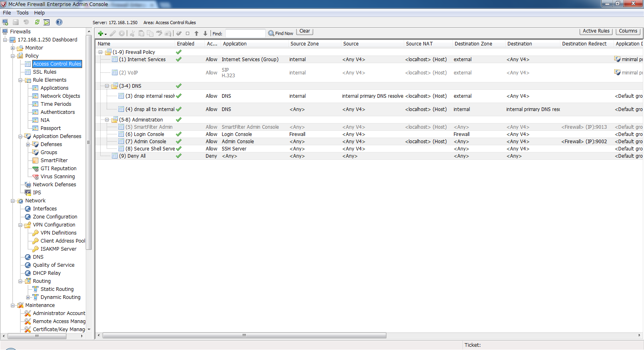Image resolution: width=644 pixels, height=350 pixels.
Task: Click the Save floppy disk toolbar icon
Action: 16,22
